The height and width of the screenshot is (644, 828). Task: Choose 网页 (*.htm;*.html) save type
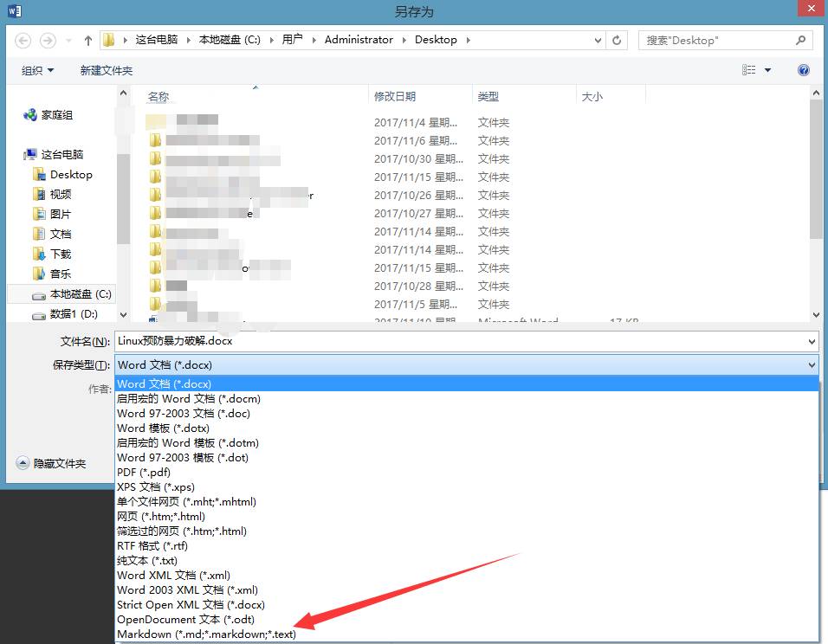[x=467, y=516]
